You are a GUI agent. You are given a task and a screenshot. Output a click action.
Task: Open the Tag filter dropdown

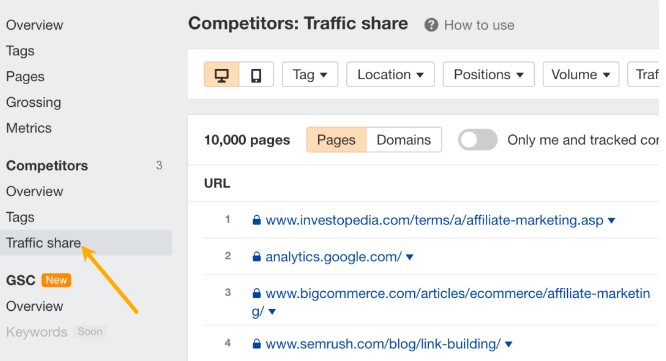[x=310, y=75]
